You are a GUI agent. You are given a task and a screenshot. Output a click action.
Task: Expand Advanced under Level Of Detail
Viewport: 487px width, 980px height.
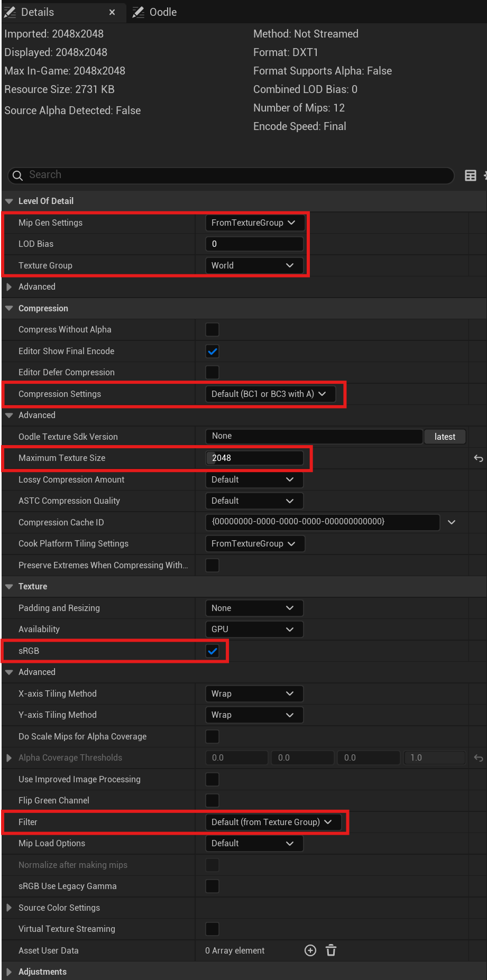click(9, 287)
